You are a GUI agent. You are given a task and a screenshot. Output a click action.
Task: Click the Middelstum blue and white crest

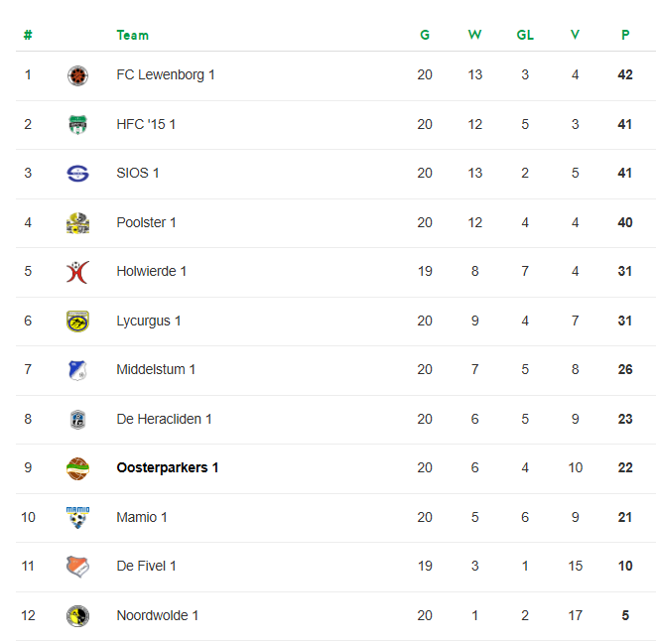77,370
